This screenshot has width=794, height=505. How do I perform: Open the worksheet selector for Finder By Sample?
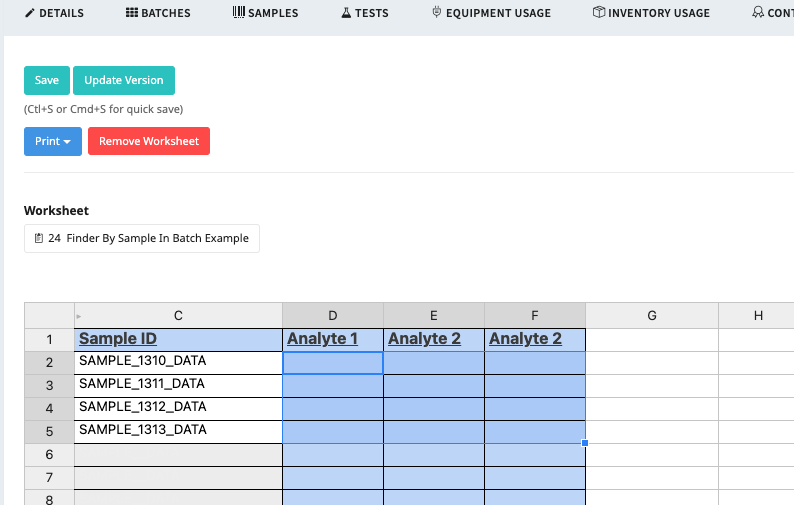pos(142,239)
